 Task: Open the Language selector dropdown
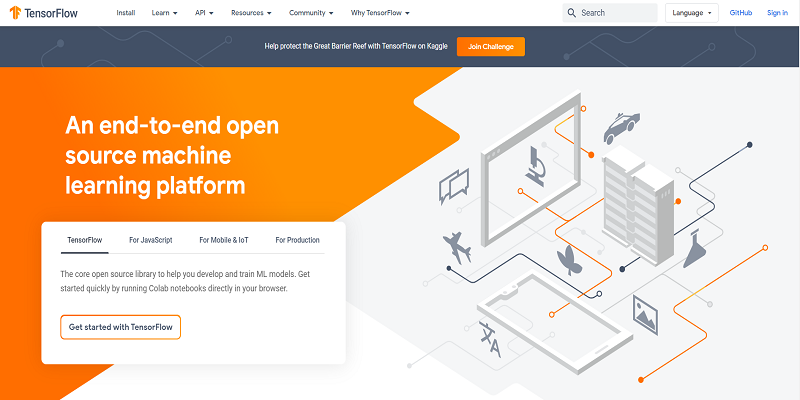(691, 13)
